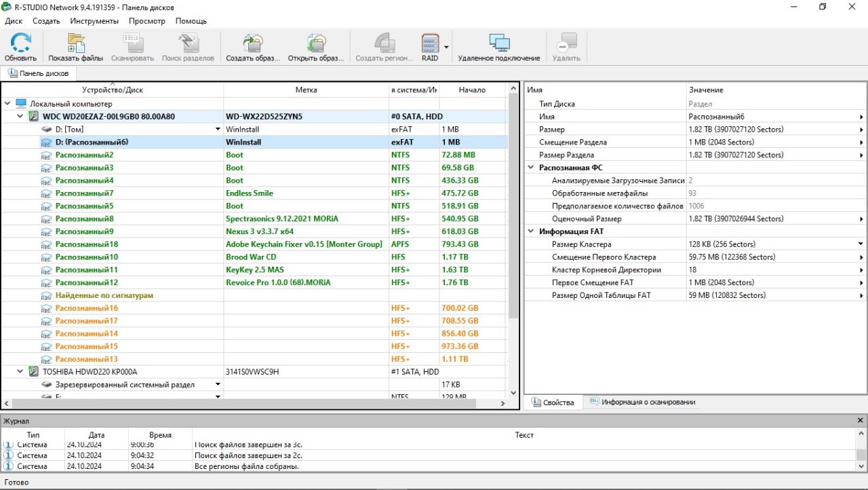868x490 pixels.
Task: Open the RAID button dropdown arrow
Action: 446,47
